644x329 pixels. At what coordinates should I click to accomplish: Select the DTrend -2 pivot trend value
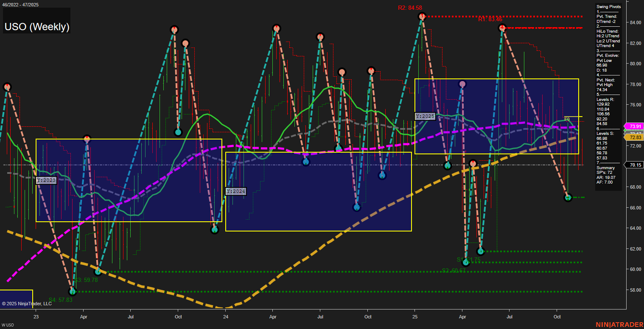[x=606, y=21]
